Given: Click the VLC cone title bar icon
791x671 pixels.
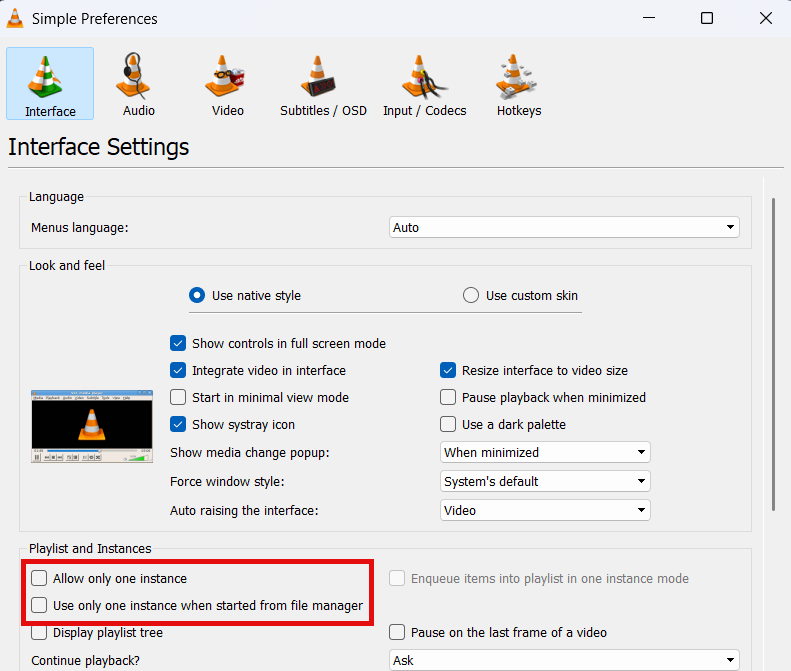Looking at the screenshot, I should 15,18.
